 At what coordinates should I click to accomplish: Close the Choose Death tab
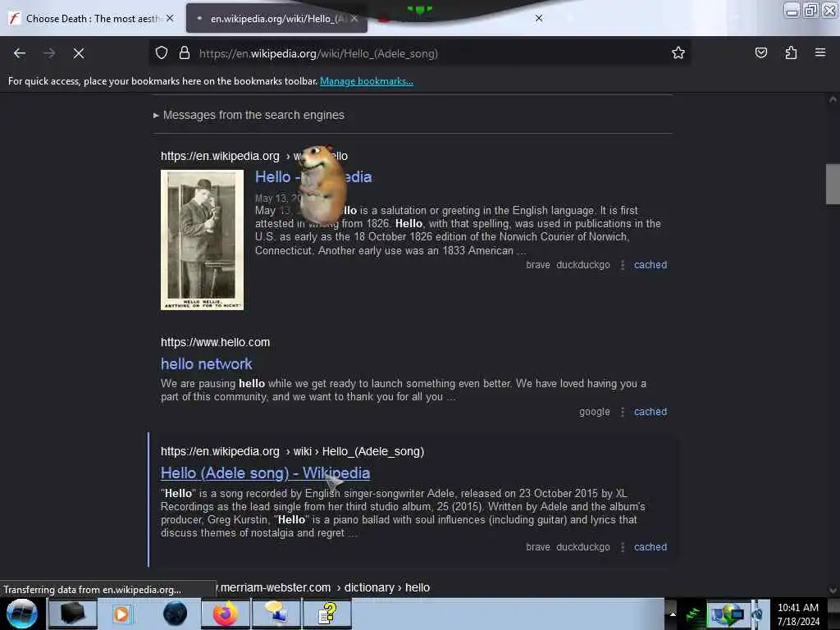170,18
